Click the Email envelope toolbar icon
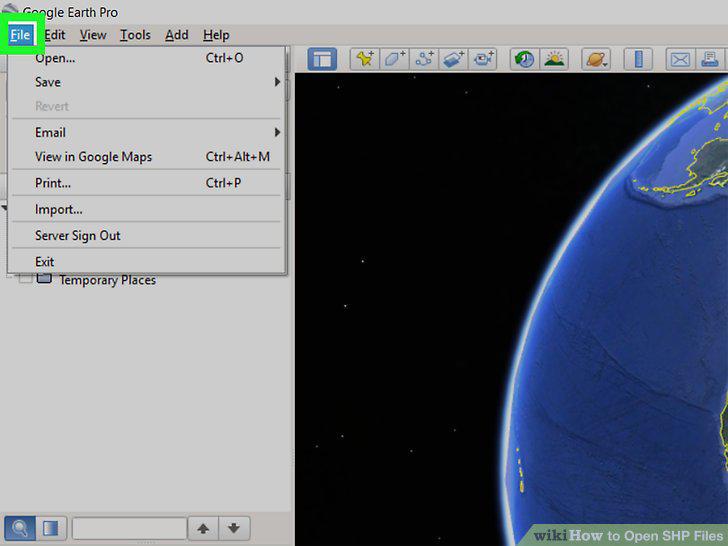 tap(680, 59)
